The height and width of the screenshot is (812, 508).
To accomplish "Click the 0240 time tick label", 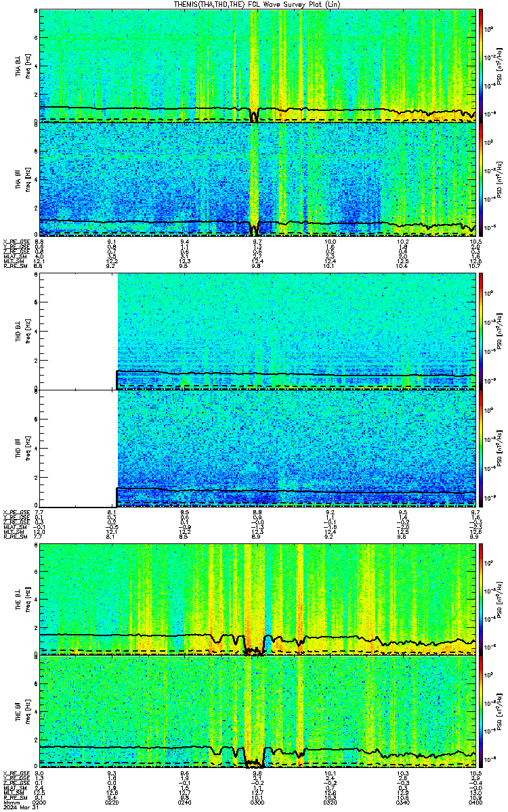I will pos(185,802).
